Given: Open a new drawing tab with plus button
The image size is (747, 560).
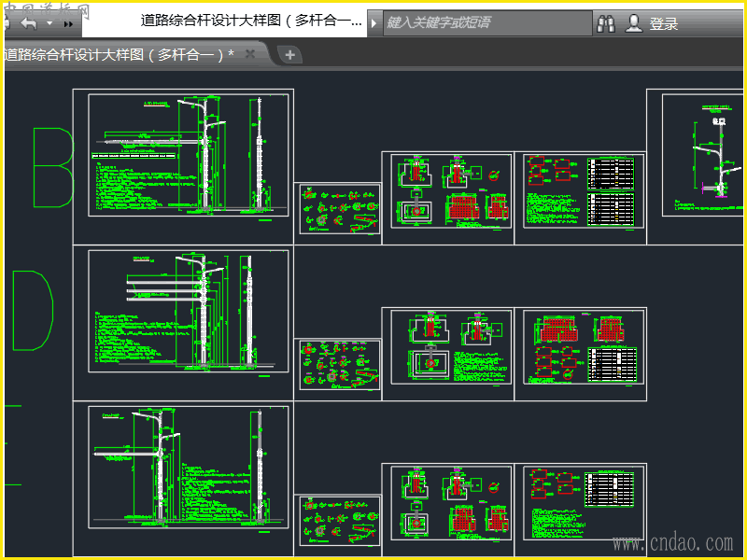Looking at the screenshot, I should point(289,55).
